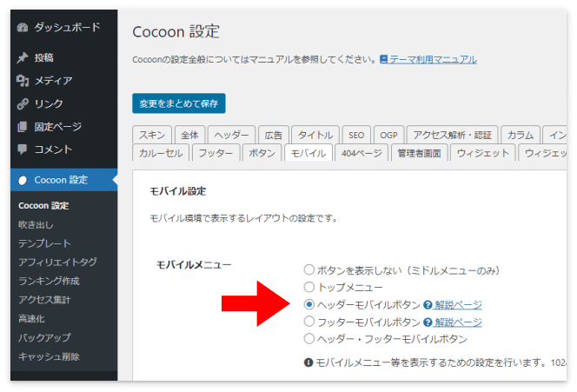Click highlighted Cocoon 設定 sidebar menu

point(64,180)
